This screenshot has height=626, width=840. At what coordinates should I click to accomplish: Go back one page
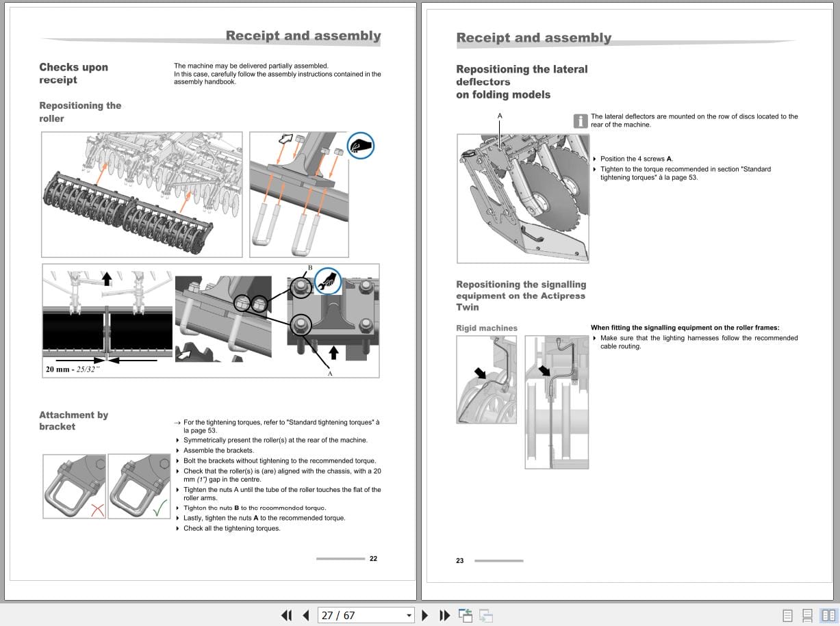[x=306, y=615]
